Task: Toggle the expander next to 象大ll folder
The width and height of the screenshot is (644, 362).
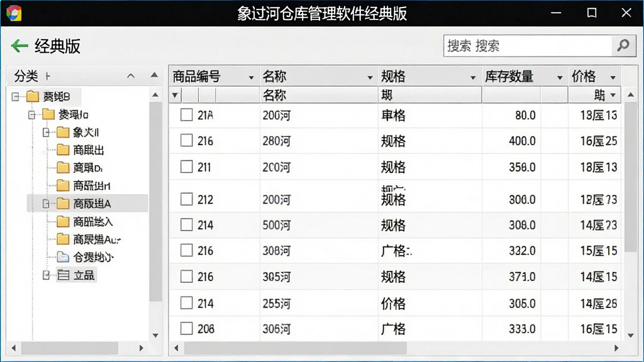Action: 47,132
